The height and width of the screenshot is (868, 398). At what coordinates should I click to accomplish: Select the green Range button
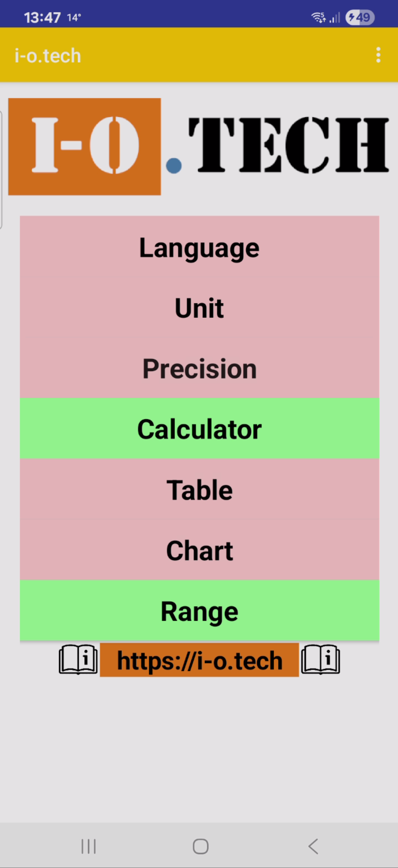tap(199, 611)
